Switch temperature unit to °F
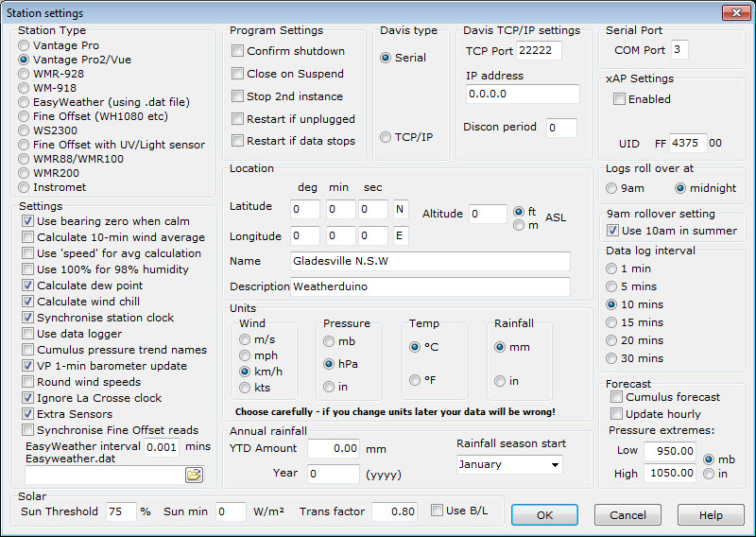The width and height of the screenshot is (756, 537). tap(415, 380)
